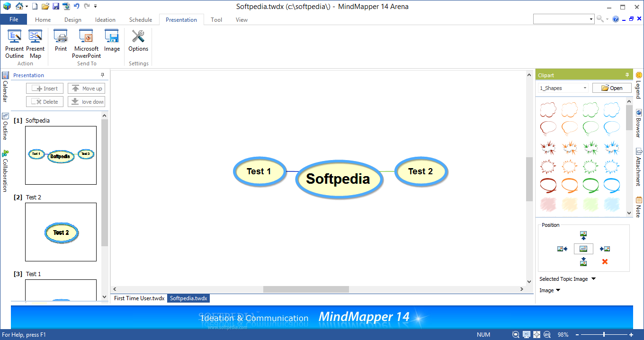Select the blue scribbled oval clipart

(612, 186)
